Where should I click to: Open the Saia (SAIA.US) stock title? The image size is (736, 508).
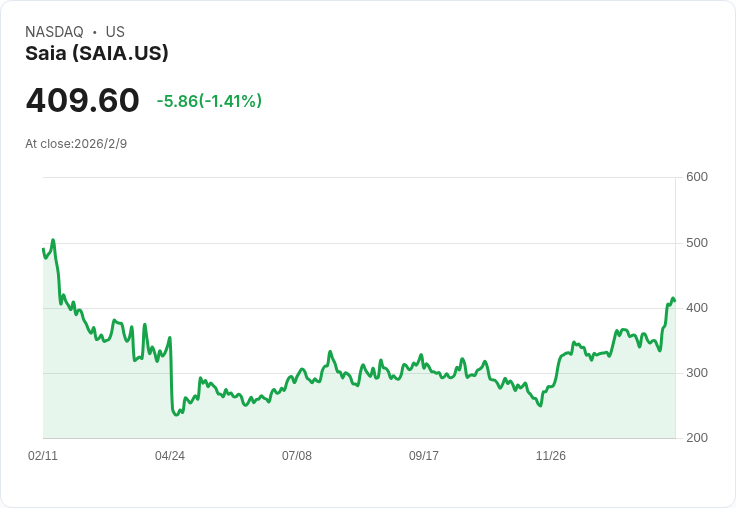pyautogui.click(x=97, y=53)
